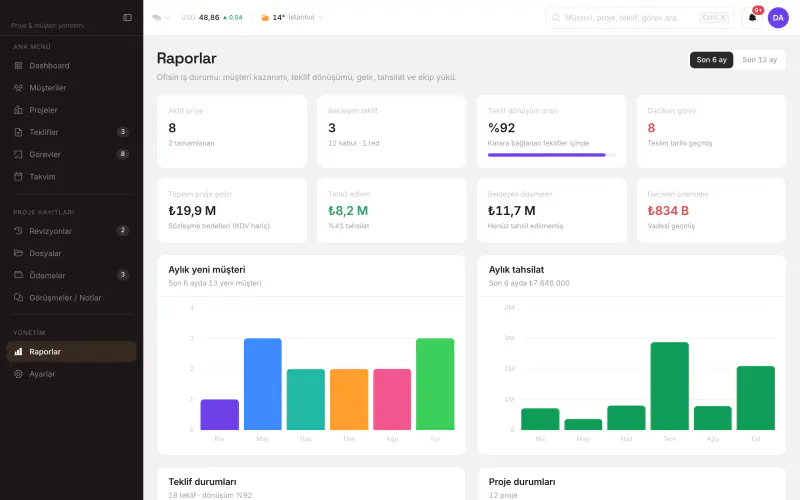Click the Görevler badge showing 8
The image size is (800, 500).
tap(122, 154)
